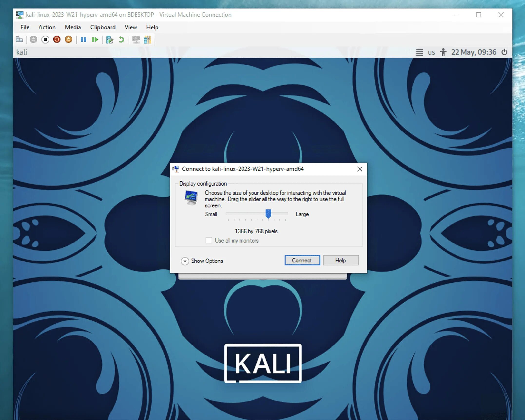Revert the VM using the green arrow icon

pos(121,39)
